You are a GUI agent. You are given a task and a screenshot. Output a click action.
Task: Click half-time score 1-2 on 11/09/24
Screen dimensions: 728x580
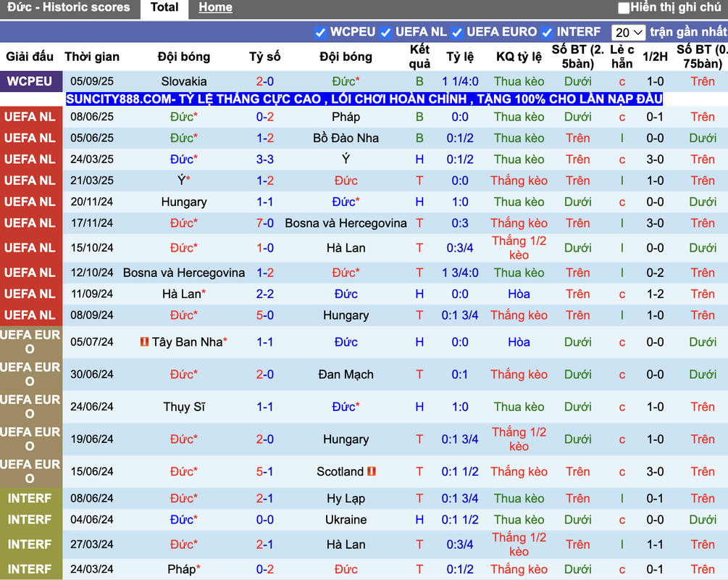(655, 294)
